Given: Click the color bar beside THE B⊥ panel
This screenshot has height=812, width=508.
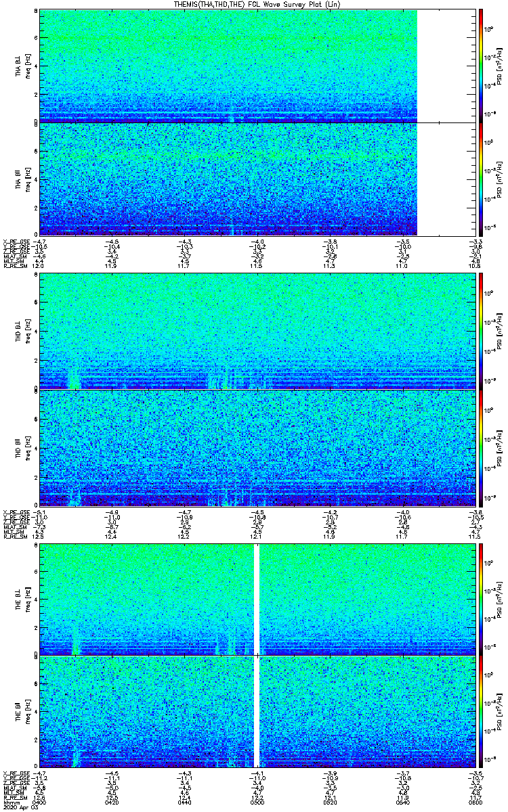Looking at the screenshot, I should 480,599.
